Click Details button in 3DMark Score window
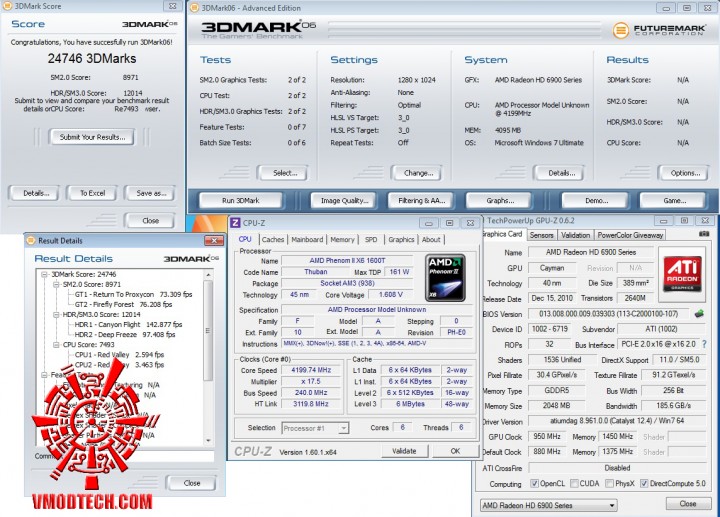 click(x=36, y=193)
